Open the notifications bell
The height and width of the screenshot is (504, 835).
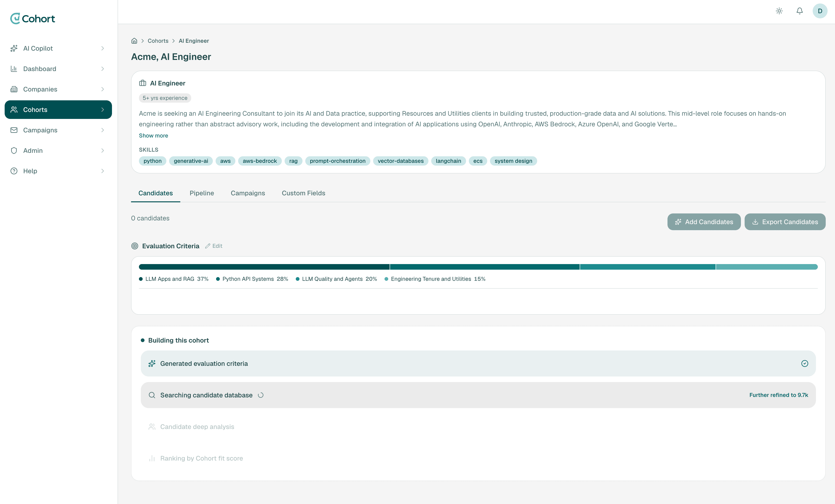pyautogui.click(x=799, y=11)
